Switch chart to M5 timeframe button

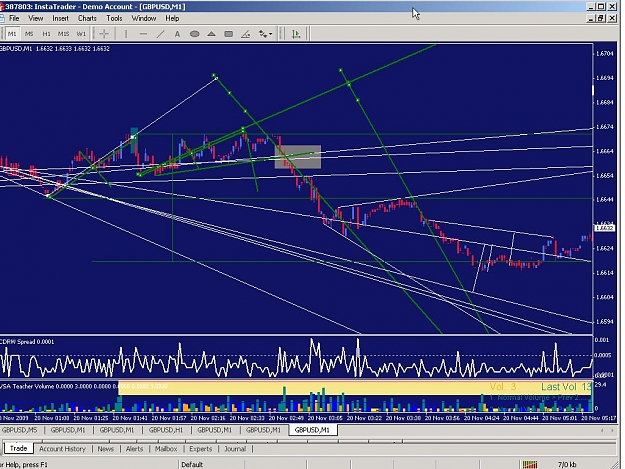pyautogui.click(x=29, y=34)
